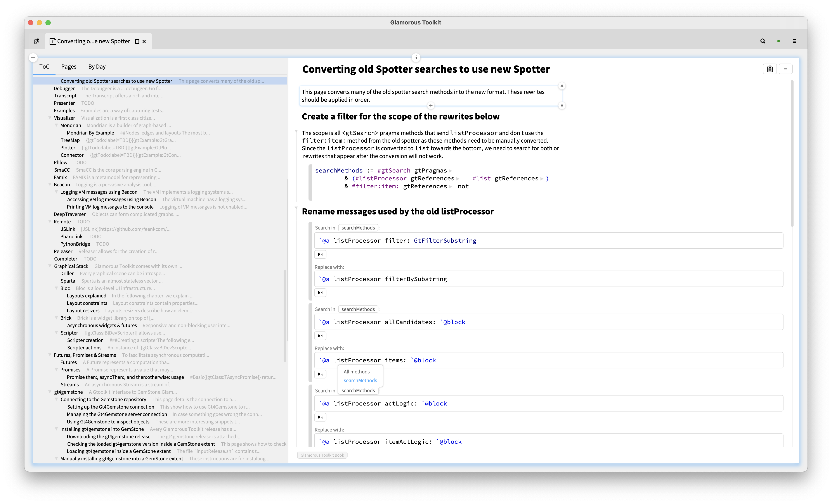Image resolution: width=832 pixels, height=504 pixels.
Task: Click the clipboard icon beside page title
Action: [x=770, y=69]
